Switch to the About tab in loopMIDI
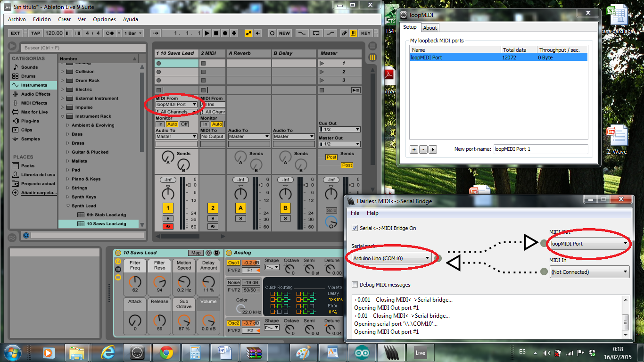Viewport: 644px width, 362px height. point(430,28)
